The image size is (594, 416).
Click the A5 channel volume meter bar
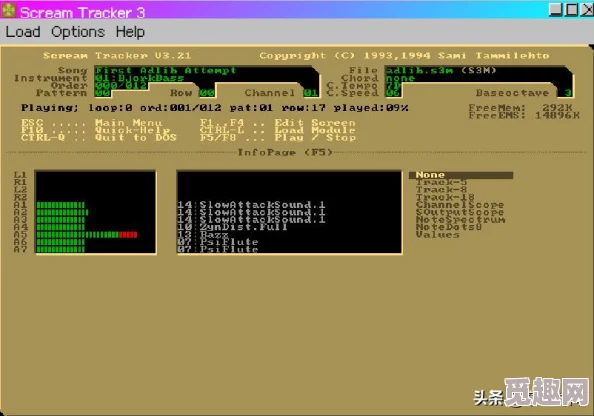[x=87, y=235]
